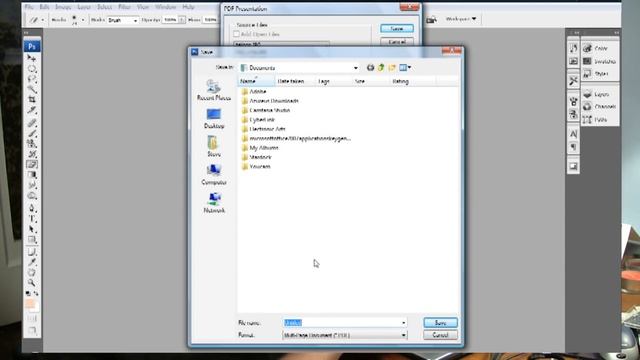Open the Character panel icon in dock
Screen dimensions: 640x360
pyautogui.click(x=573, y=134)
